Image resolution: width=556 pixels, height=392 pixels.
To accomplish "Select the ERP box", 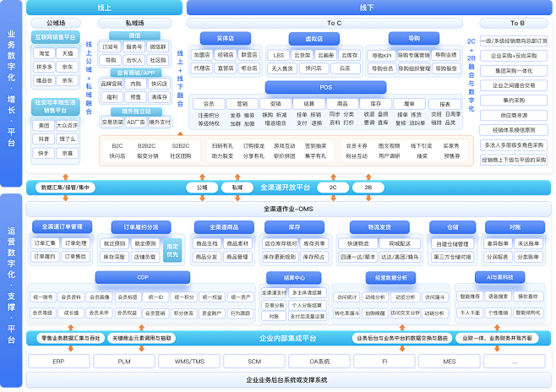I will (59, 362).
